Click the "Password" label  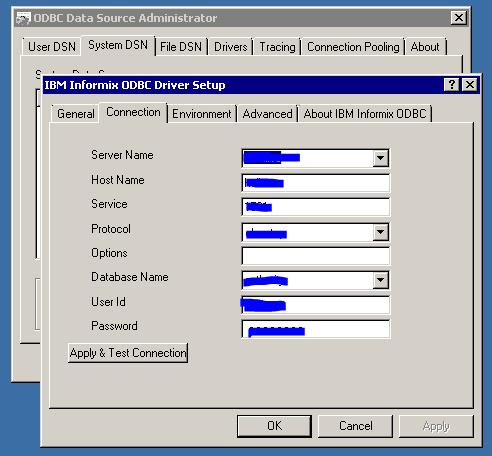click(x=114, y=326)
